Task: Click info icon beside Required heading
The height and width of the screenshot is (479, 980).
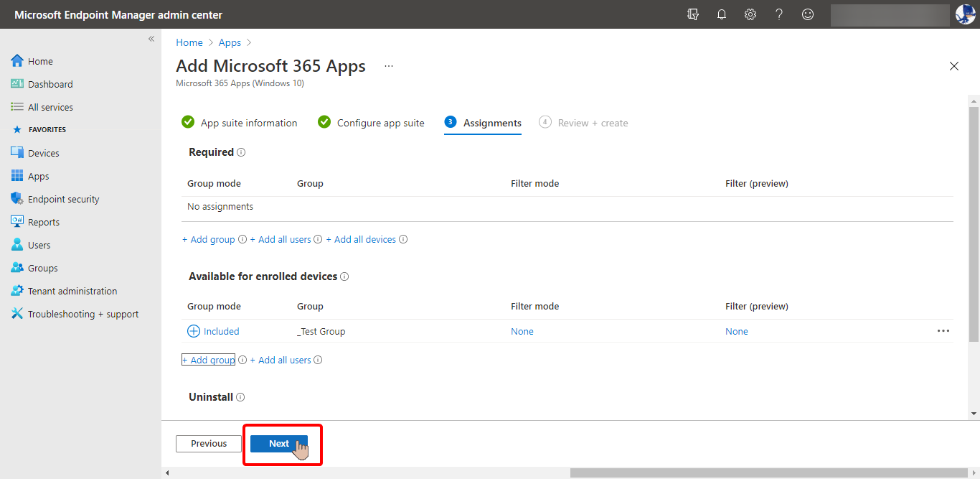Action: [x=241, y=152]
